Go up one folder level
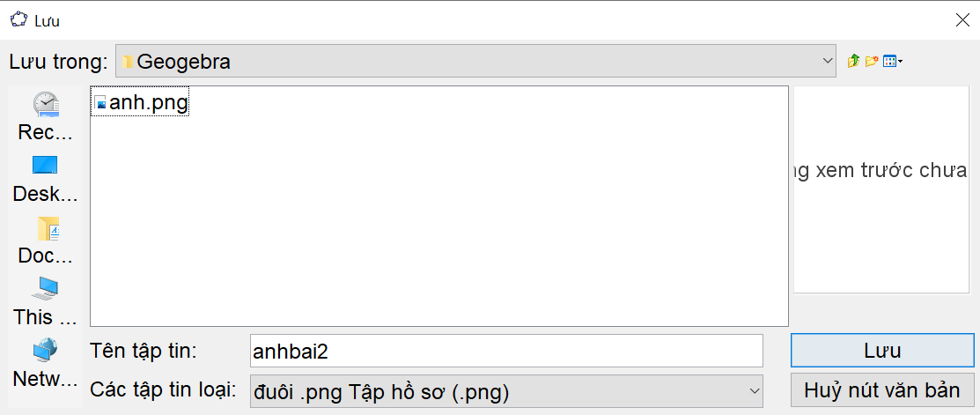This screenshot has height=415, width=980. [x=852, y=61]
